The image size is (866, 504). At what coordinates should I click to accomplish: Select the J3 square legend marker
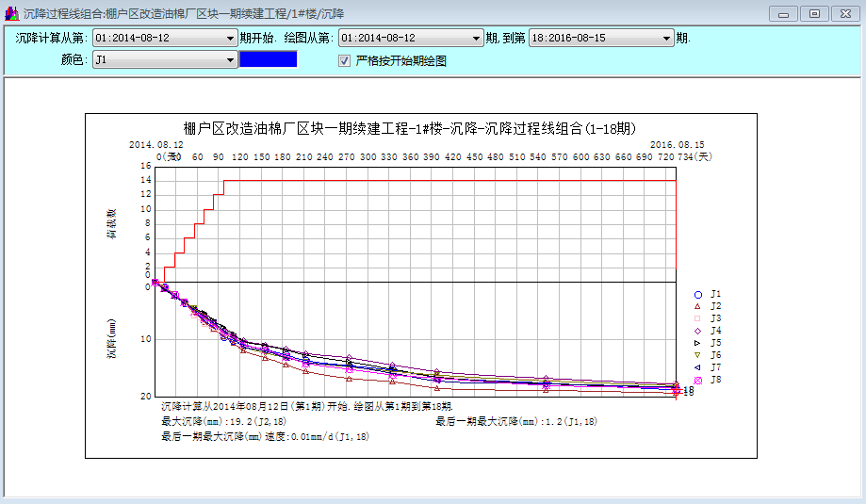point(697,319)
